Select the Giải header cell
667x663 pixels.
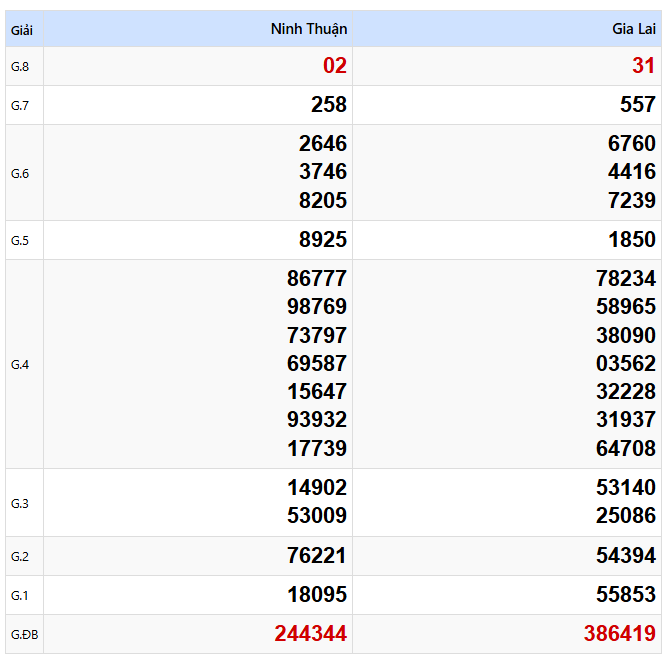point(22,30)
